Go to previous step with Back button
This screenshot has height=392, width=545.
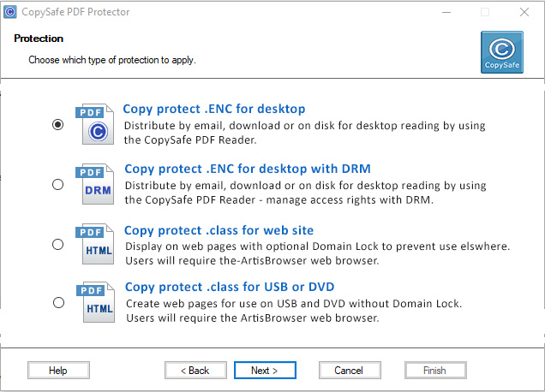pyautogui.click(x=195, y=371)
